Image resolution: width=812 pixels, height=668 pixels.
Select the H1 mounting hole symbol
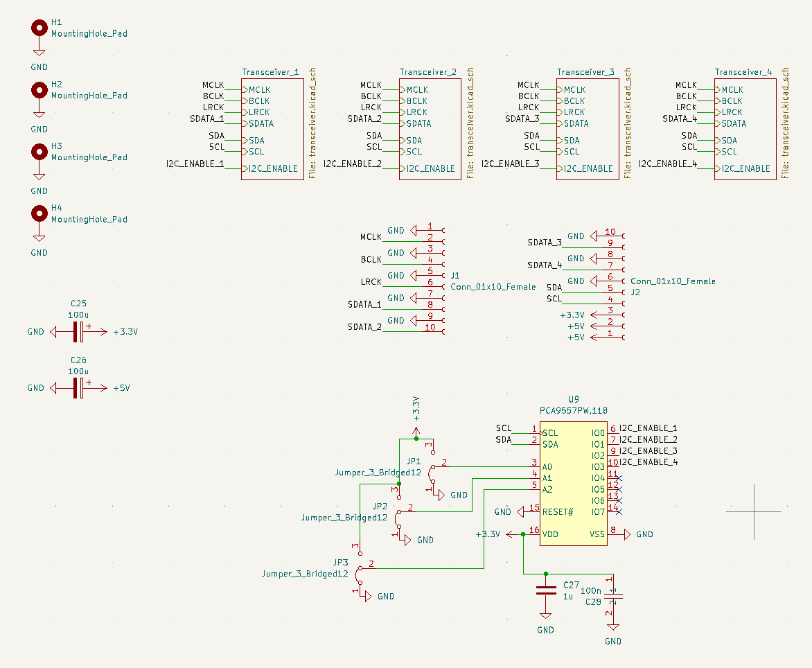(x=39, y=28)
